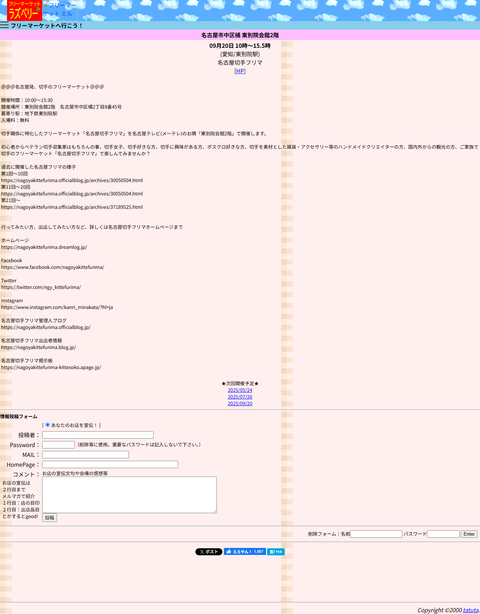This screenshot has width=480, height=614.
Task: Select the あなたのお店を宣伝 radio button
Action: pos(48,425)
